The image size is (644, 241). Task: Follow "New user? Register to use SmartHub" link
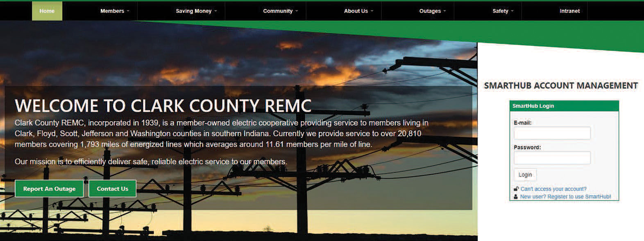point(565,197)
